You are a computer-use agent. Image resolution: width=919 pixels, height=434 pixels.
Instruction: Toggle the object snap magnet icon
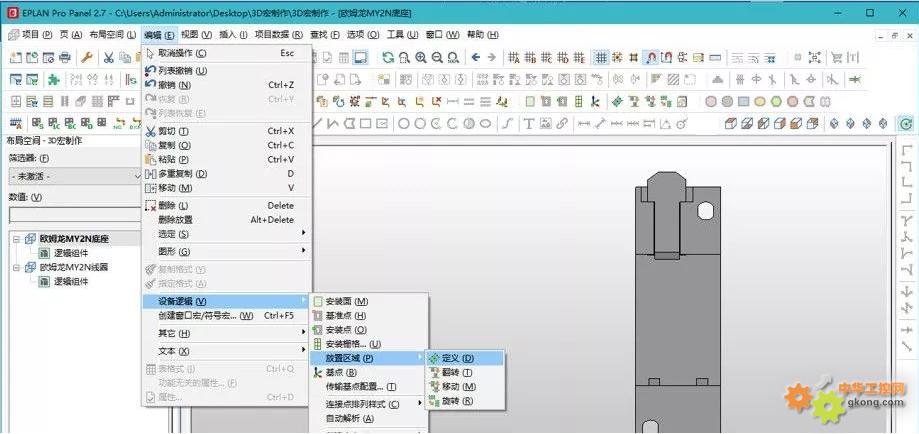[x=651, y=57]
